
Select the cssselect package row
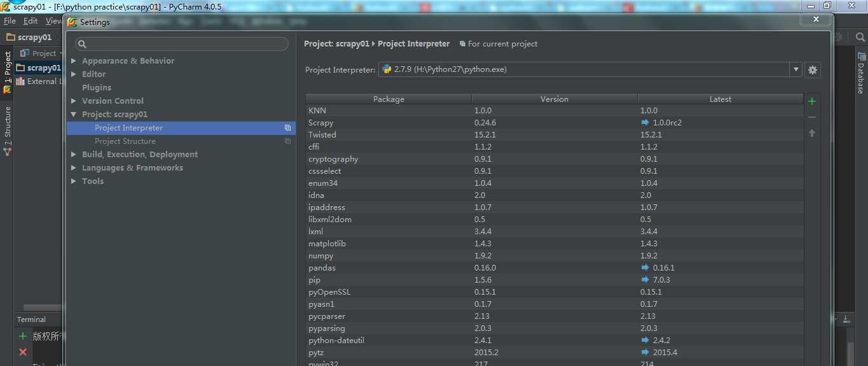pos(555,171)
